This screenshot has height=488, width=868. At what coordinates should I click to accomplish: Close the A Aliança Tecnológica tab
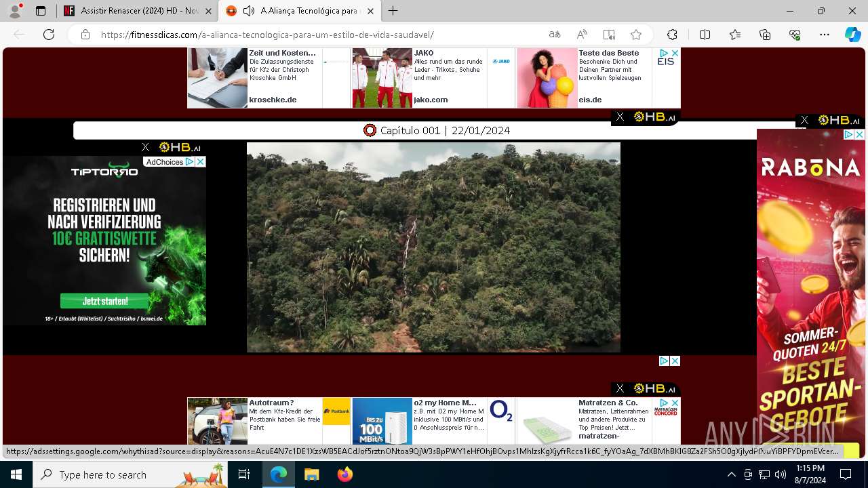370,11
